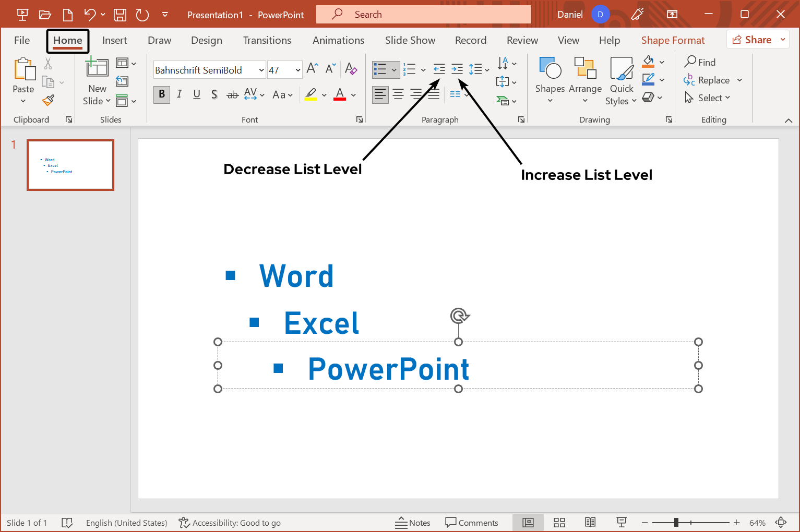This screenshot has width=800, height=532.
Task: Open the Font Color dropdown arrow
Action: (353, 94)
